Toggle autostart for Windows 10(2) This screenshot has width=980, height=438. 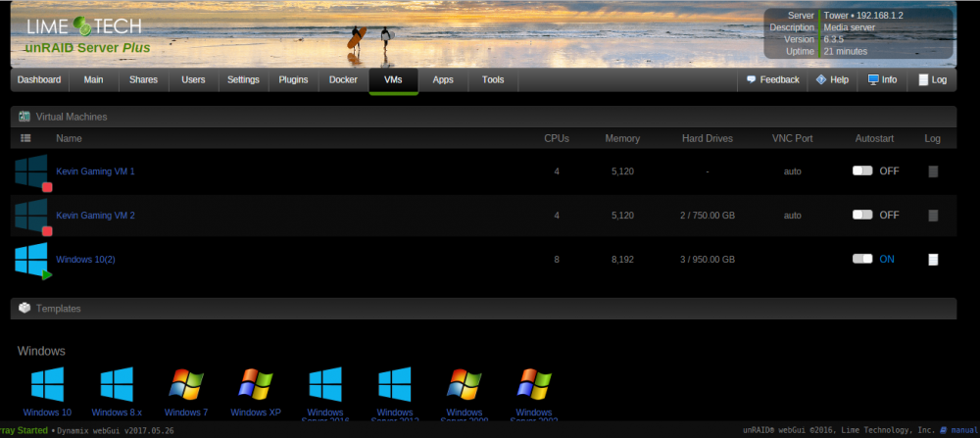click(862, 259)
